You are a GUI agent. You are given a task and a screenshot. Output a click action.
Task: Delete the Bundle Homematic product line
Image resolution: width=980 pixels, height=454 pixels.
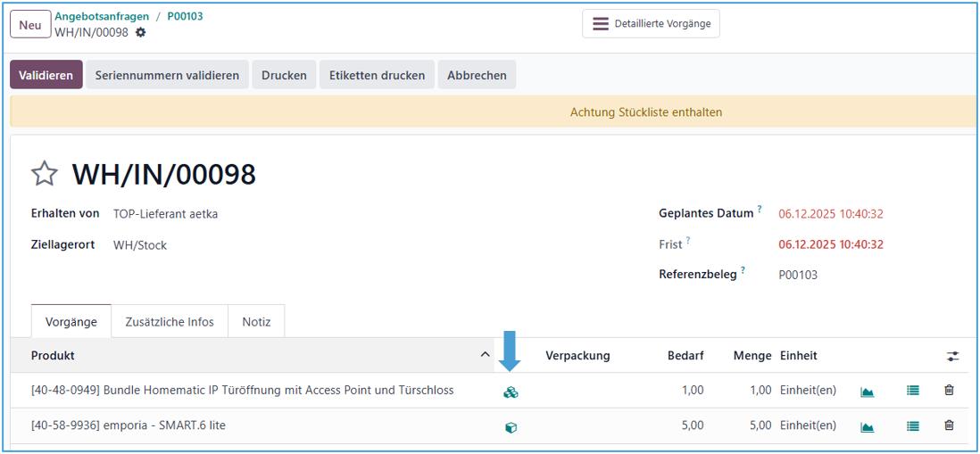[x=949, y=391]
